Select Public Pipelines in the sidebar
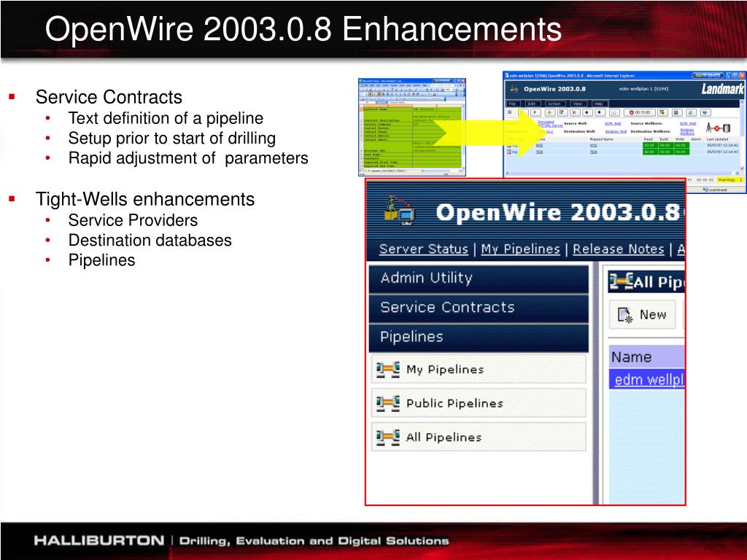Screen dimensions: 747x560 [479, 402]
